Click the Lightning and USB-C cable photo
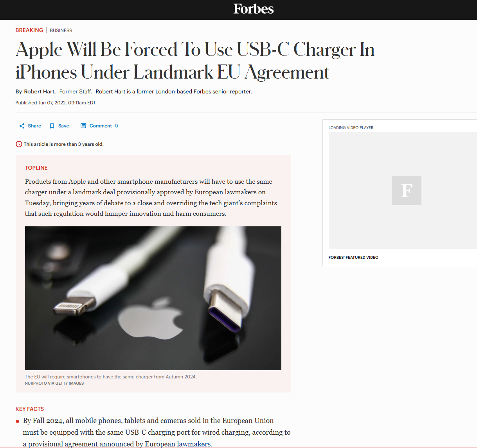 pyautogui.click(x=153, y=298)
